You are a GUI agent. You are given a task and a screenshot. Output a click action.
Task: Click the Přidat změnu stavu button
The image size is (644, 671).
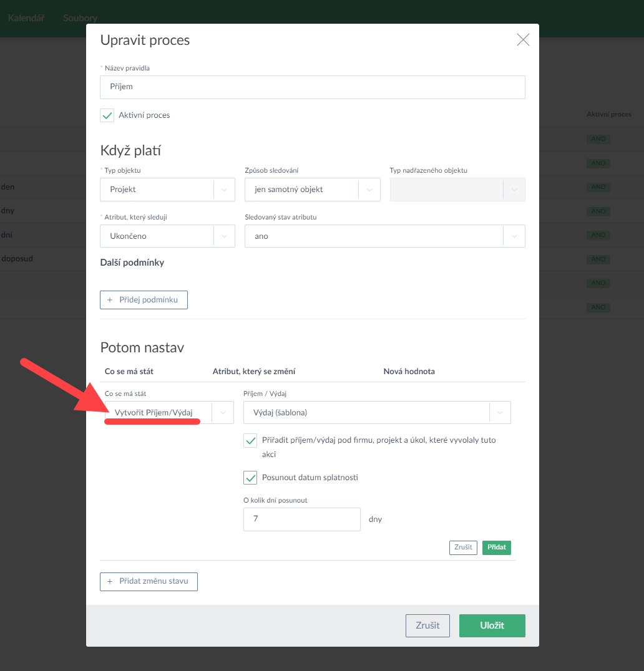click(149, 582)
